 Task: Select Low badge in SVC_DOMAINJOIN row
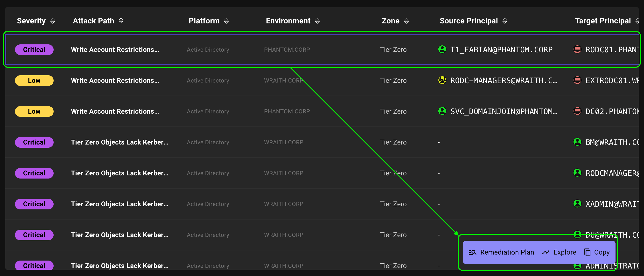point(34,111)
